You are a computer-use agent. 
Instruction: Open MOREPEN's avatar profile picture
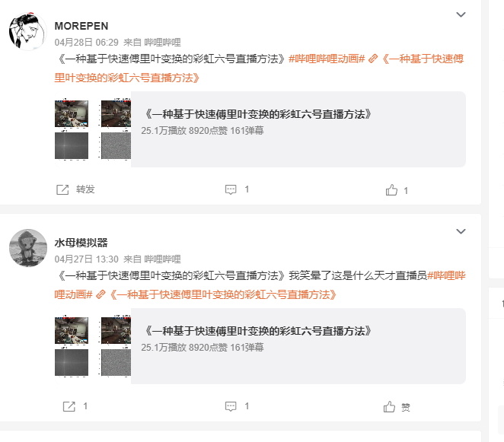pyautogui.click(x=28, y=31)
